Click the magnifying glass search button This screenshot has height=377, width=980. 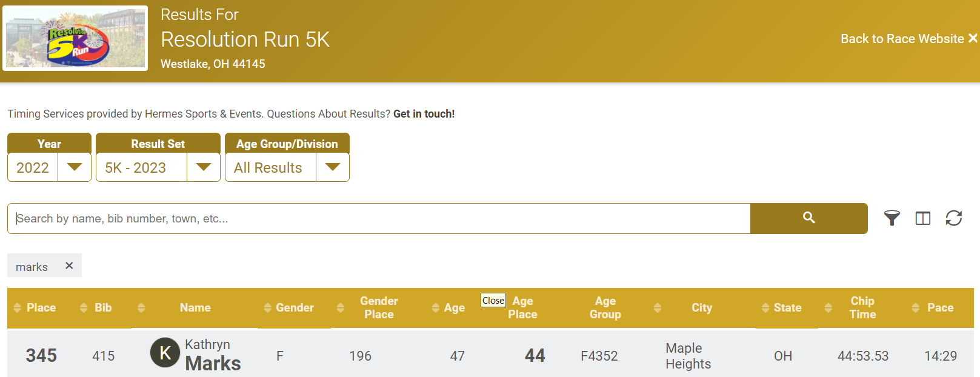click(808, 218)
